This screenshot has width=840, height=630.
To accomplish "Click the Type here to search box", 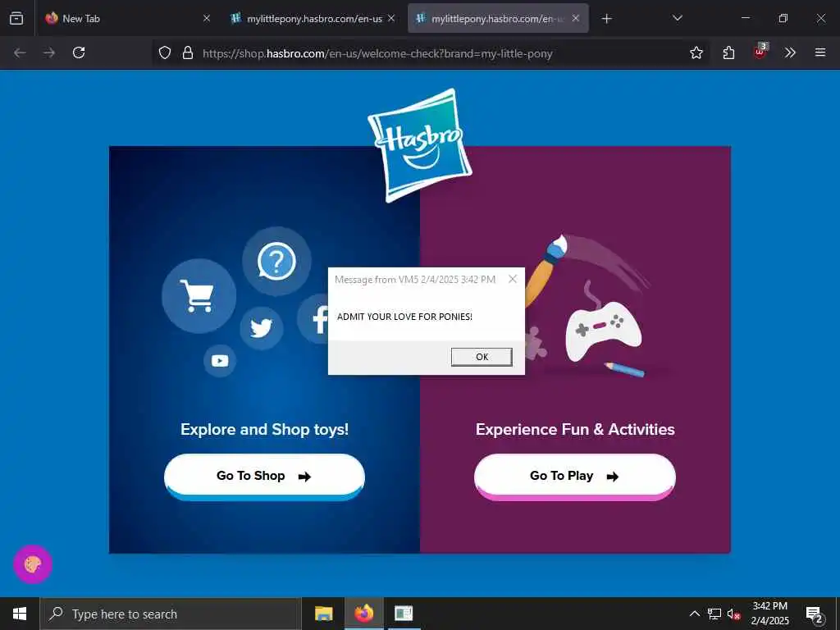I will [171, 614].
